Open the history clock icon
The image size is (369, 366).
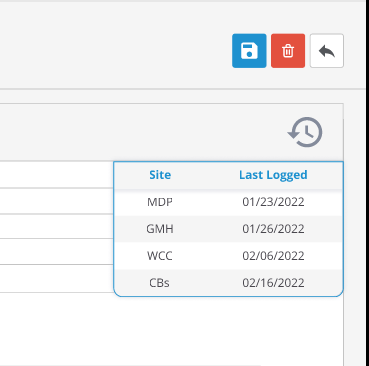(305, 132)
